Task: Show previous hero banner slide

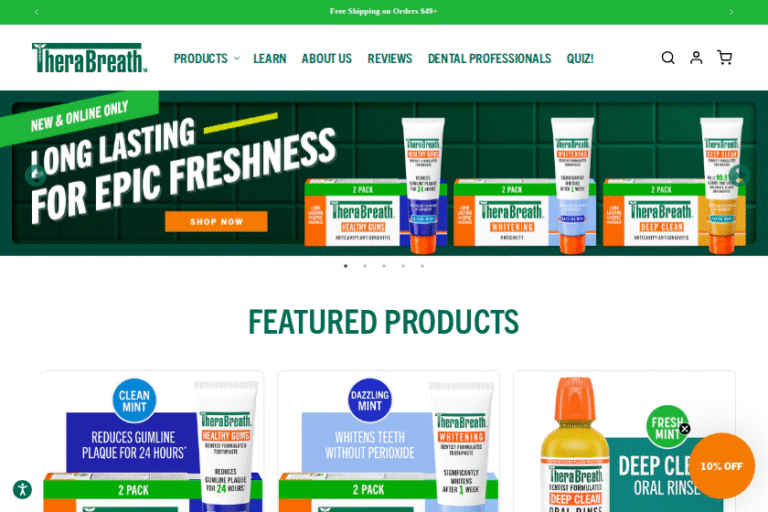Action: click(35, 175)
